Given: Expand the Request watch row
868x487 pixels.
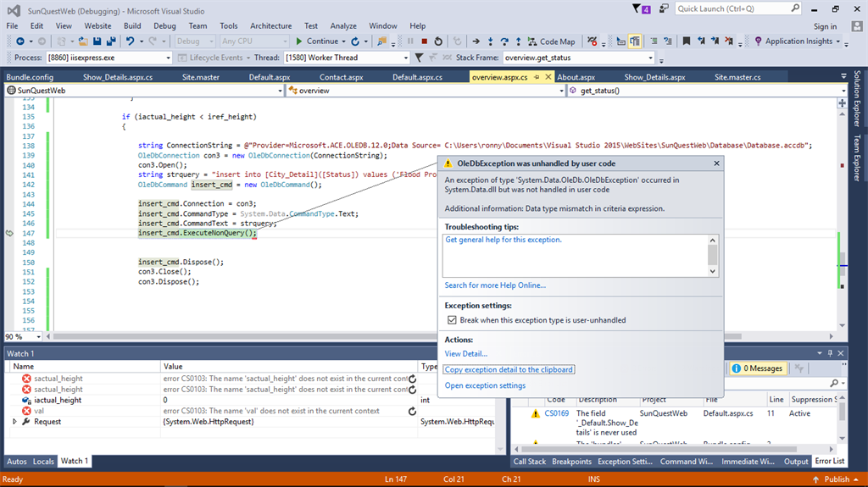Looking at the screenshot, I should 15,422.
